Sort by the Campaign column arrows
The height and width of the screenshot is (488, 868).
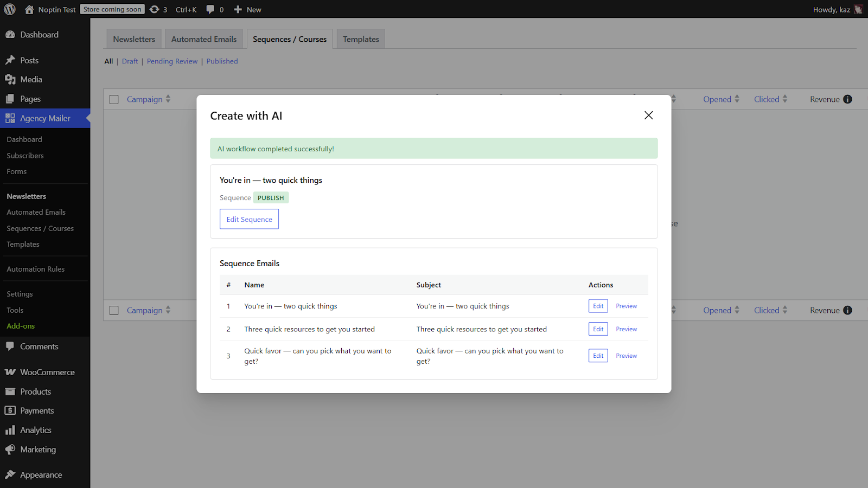[x=168, y=99]
